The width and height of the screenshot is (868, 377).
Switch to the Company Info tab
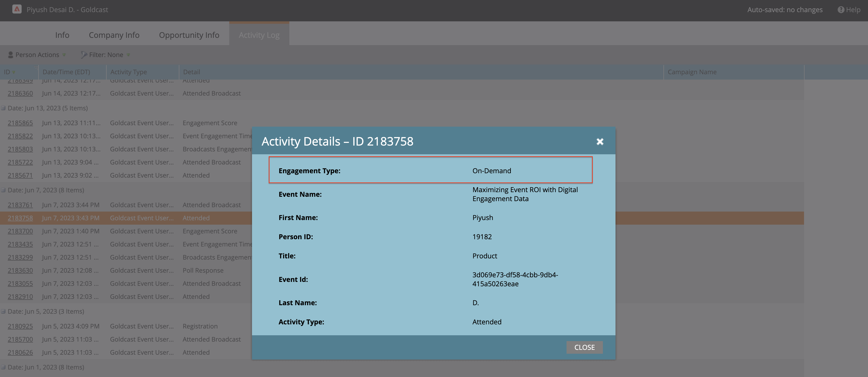click(x=114, y=35)
